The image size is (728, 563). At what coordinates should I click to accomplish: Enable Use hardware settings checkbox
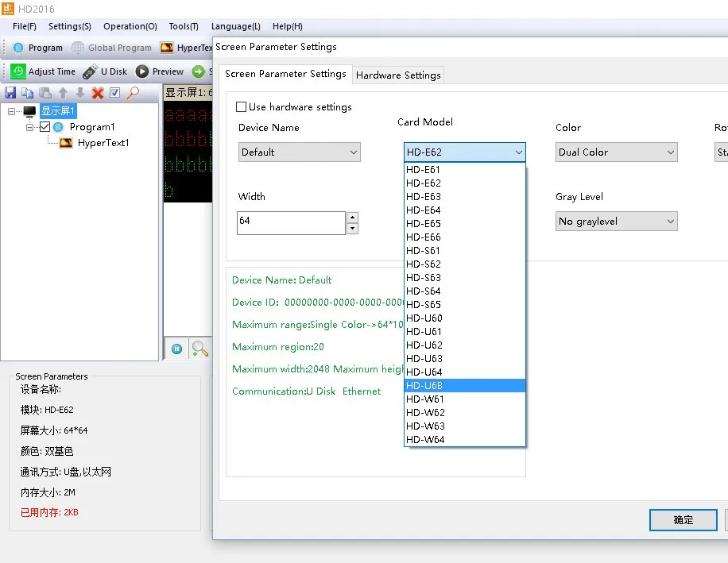coord(241,107)
